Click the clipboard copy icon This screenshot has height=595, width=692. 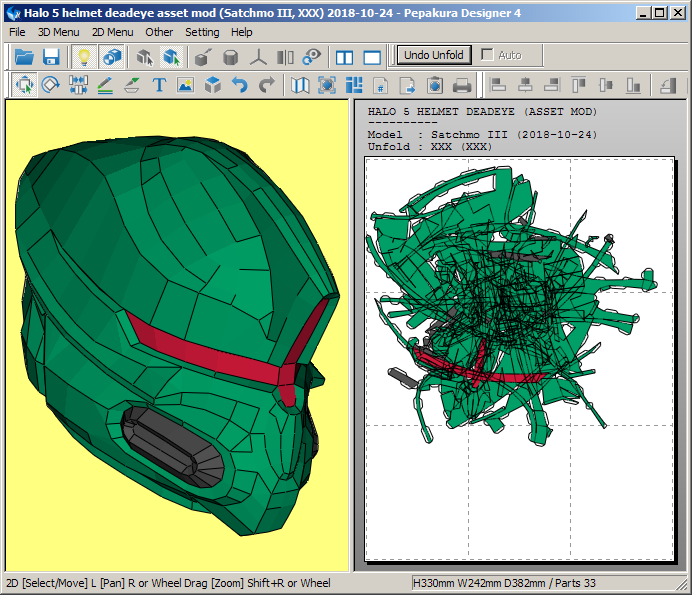435,85
